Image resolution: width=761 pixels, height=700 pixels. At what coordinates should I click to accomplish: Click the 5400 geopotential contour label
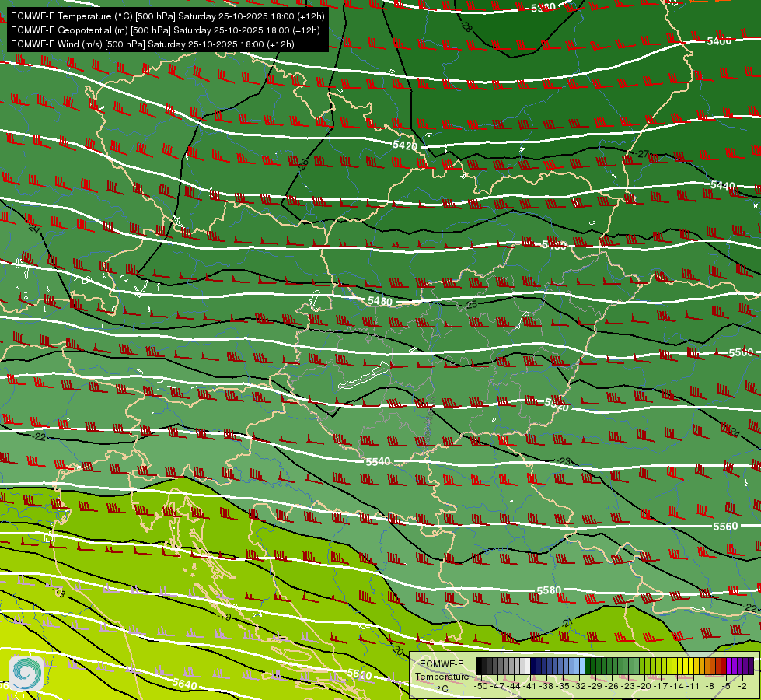point(719,41)
